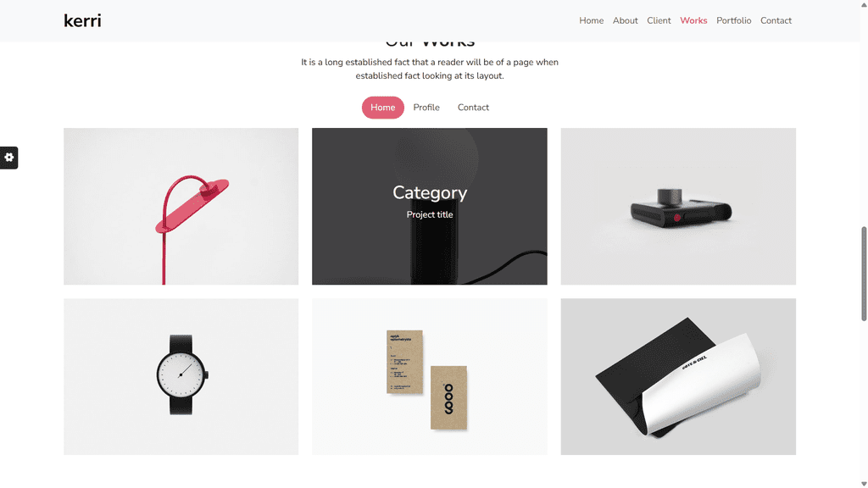Open Portfolio from the navbar
This screenshot has width=868, height=488.
(733, 20)
